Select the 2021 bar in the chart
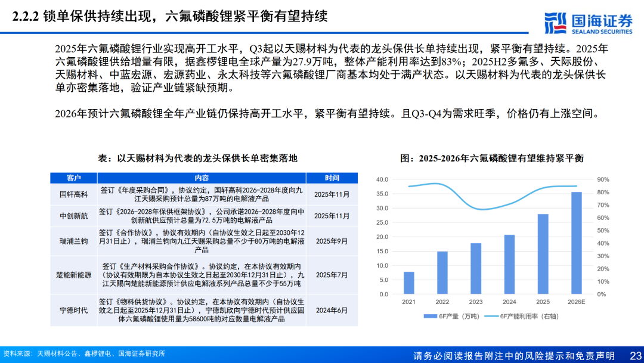 click(x=409, y=283)
